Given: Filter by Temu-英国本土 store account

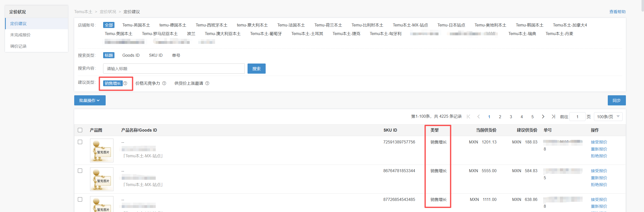Looking at the screenshot, I should (x=136, y=25).
